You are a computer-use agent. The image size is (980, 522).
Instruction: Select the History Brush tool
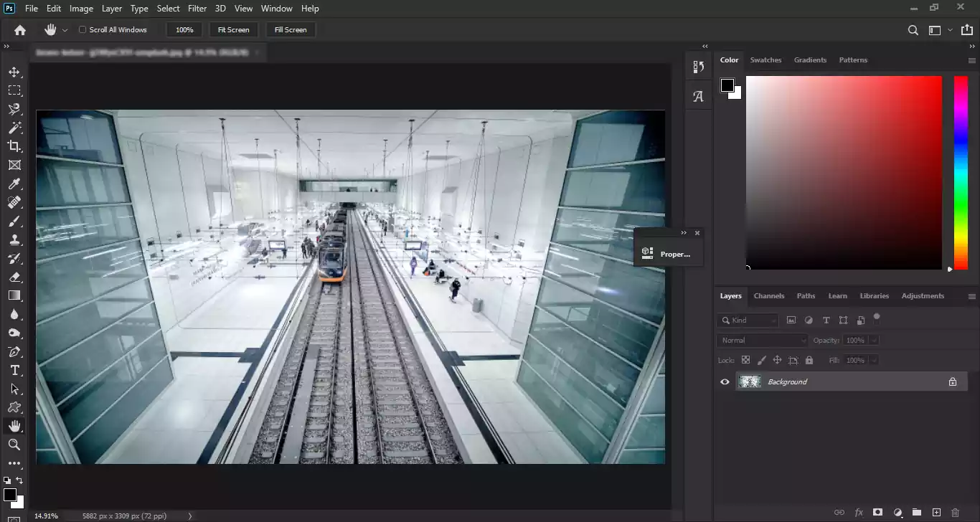coord(14,258)
